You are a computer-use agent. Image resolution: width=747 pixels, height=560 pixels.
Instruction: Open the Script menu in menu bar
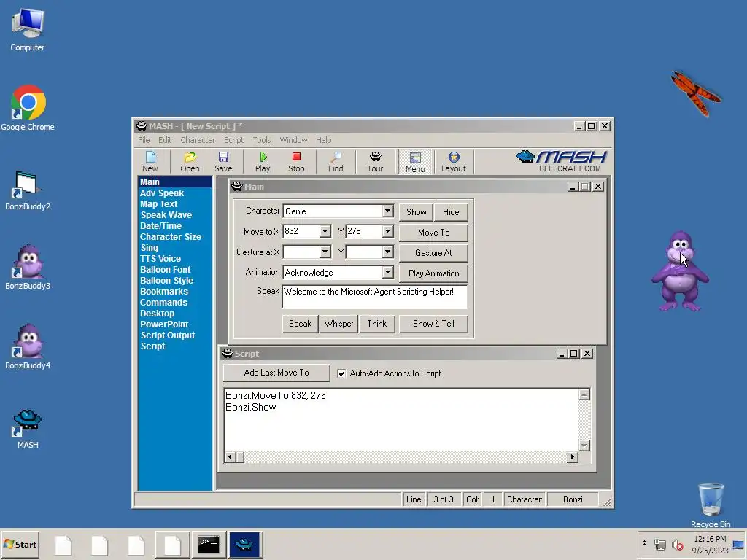coord(234,140)
